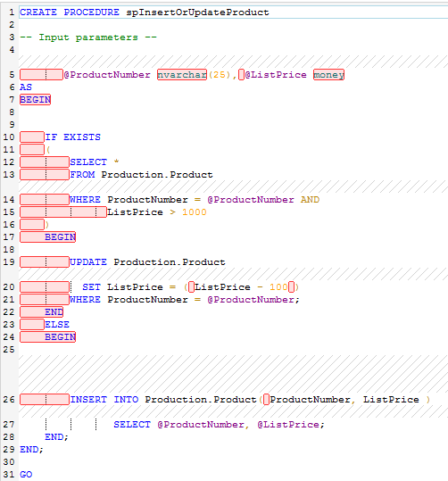
Task: Click the SELECT * on line 12
Action: click(x=95, y=162)
